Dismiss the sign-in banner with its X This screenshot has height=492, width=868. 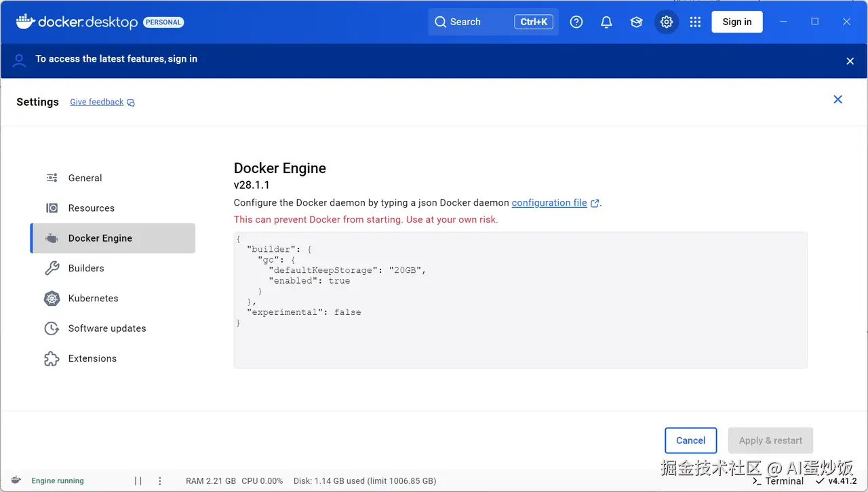(850, 61)
